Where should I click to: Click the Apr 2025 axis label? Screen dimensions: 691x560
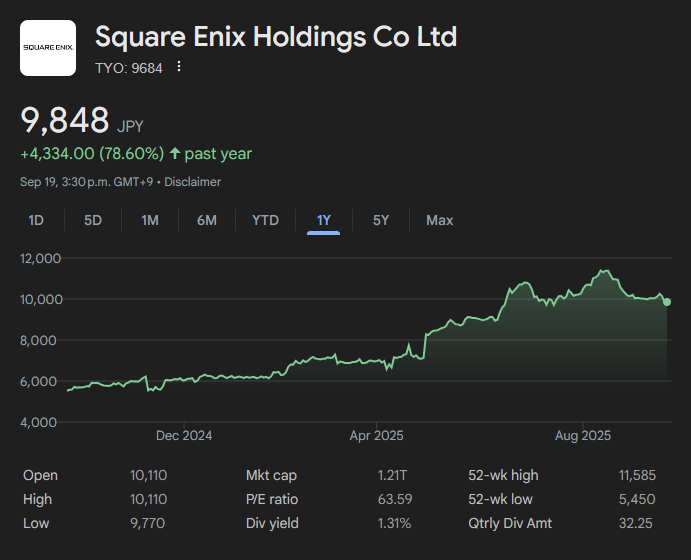tap(376, 436)
